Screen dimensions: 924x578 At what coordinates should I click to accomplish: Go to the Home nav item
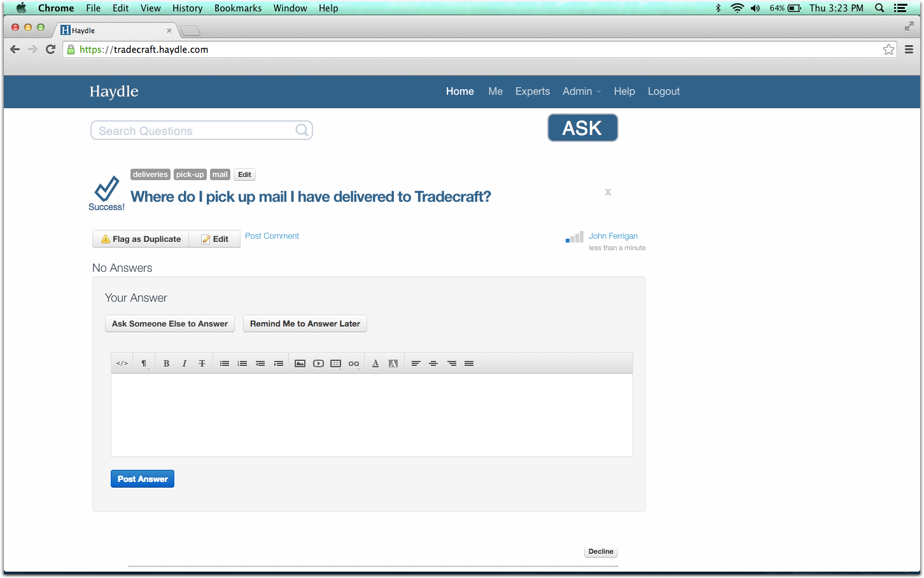pyautogui.click(x=459, y=91)
